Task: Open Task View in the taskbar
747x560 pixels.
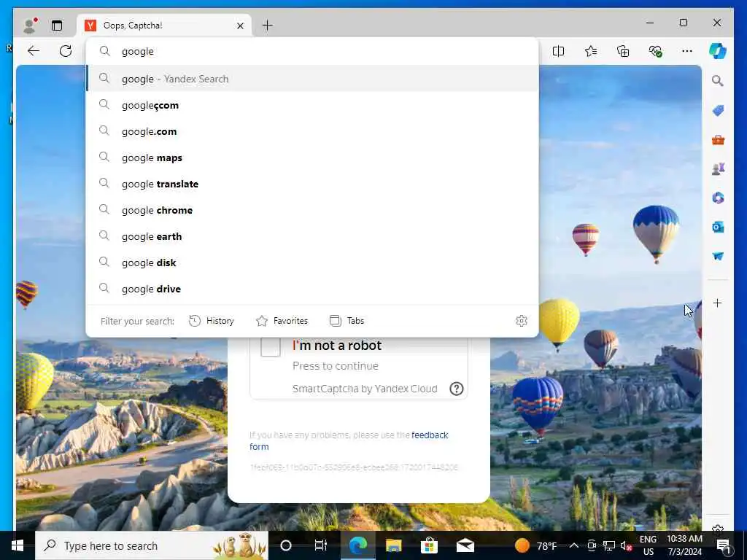Action: (321, 545)
